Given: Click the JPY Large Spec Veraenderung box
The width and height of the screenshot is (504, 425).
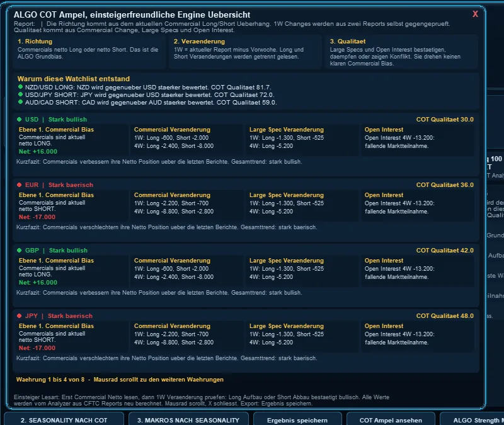Looking at the screenshot, I should pyautogui.click(x=302, y=337).
